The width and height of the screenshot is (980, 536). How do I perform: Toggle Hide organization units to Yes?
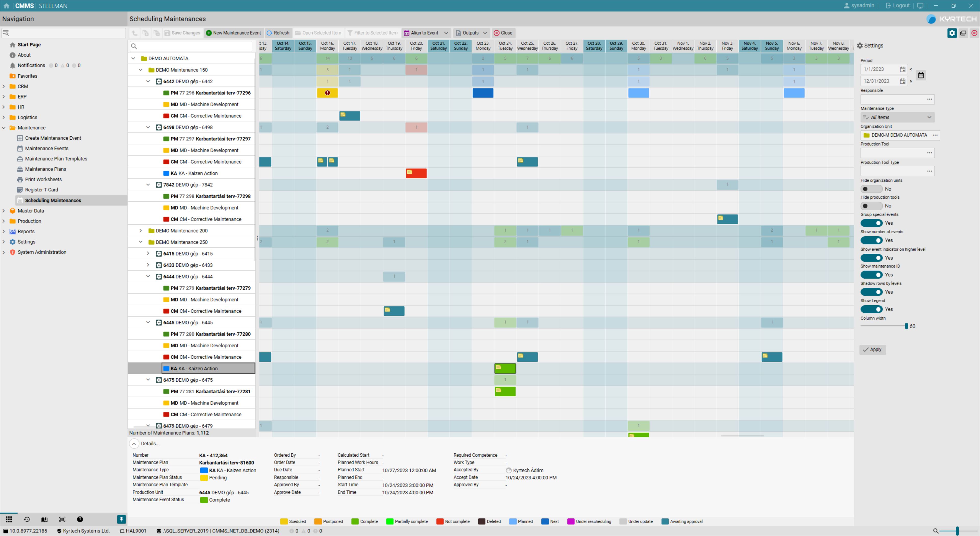(872, 189)
